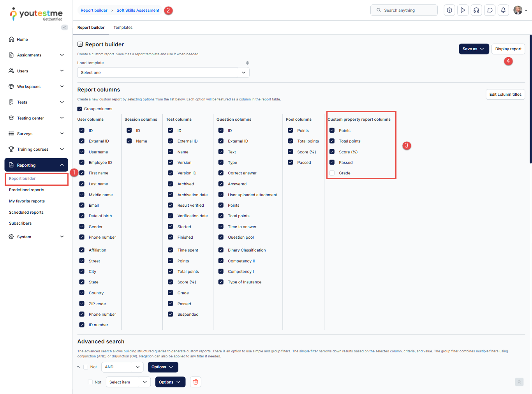Collapse the sidebar with double-chevron icon

pos(65,27)
